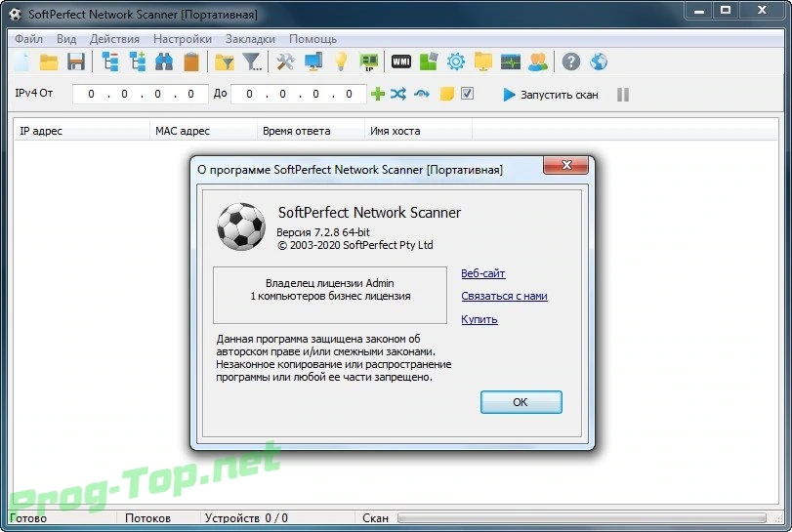The image size is (792, 532).
Task: Toggle the checkbox next to IP range
Action: coord(467,94)
